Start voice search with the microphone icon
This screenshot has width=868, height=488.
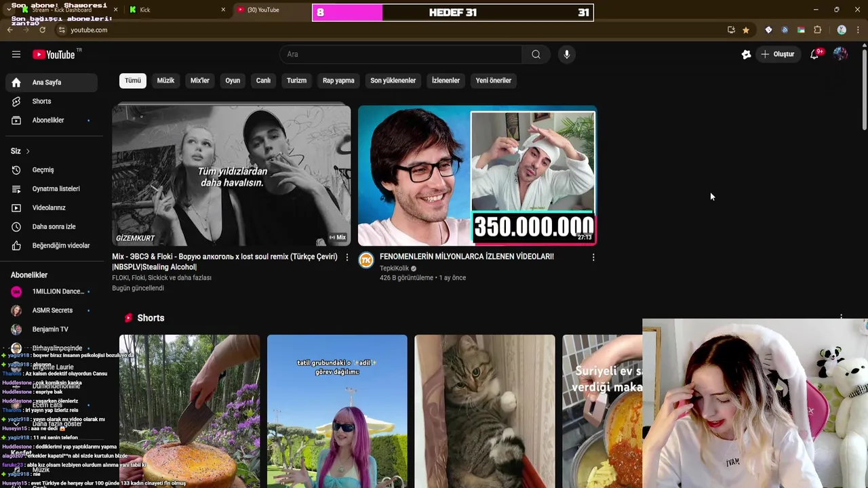click(567, 54)
